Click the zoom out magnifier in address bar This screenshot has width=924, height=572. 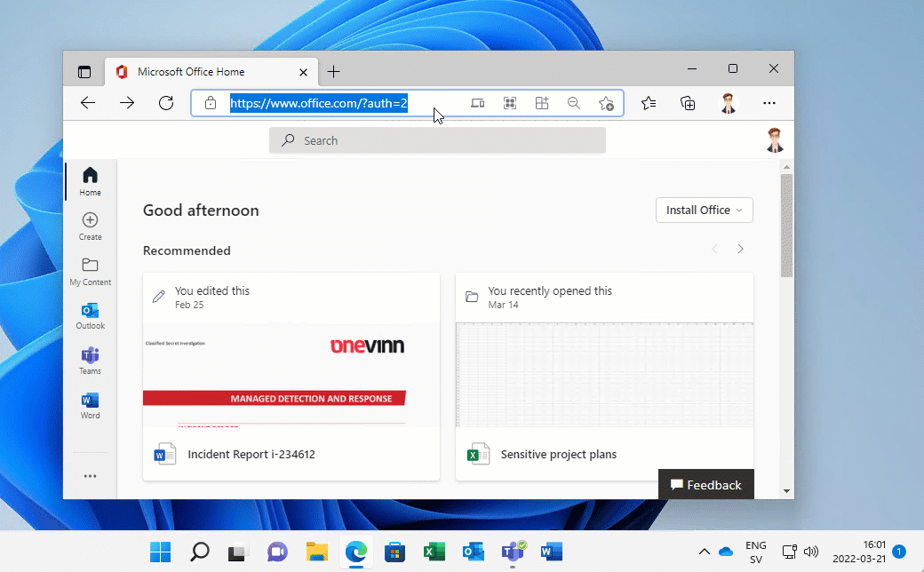574,103
